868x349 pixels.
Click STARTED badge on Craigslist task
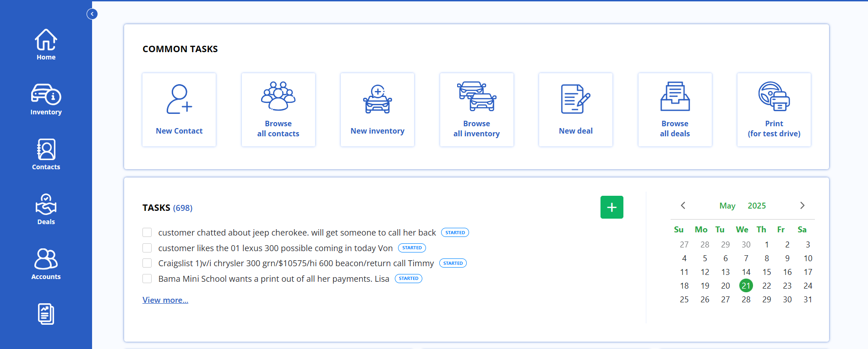coord(453,263)
